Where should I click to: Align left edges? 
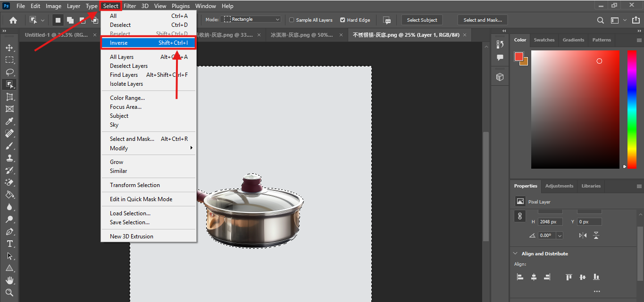[520, 277]
